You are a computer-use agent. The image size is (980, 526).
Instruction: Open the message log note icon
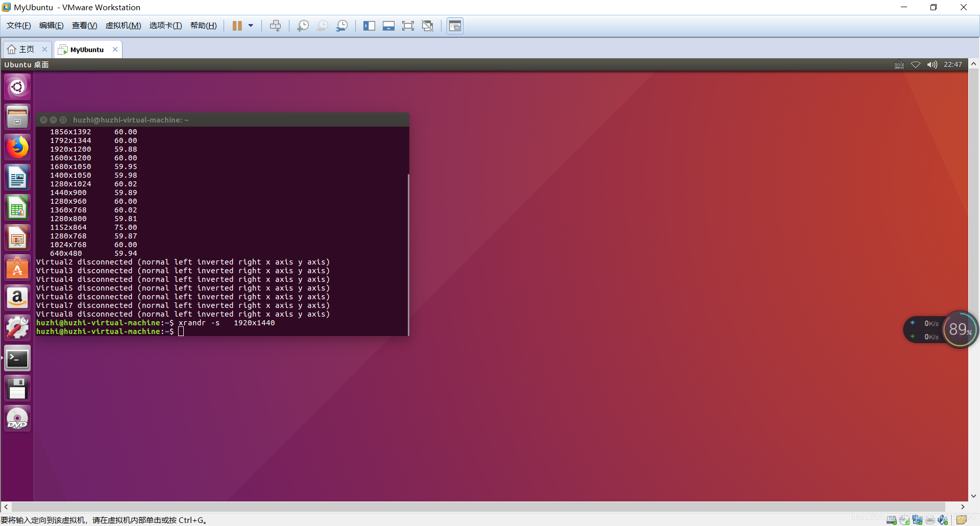click(x=962, y=520)
